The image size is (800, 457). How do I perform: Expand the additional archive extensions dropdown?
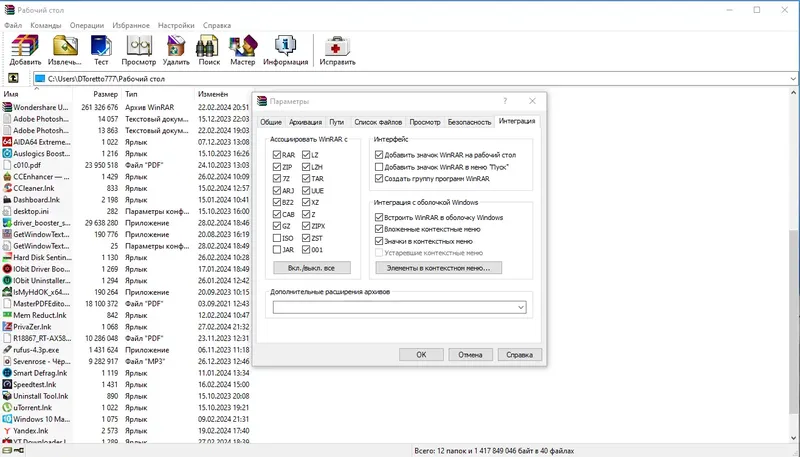coord(520,307)
